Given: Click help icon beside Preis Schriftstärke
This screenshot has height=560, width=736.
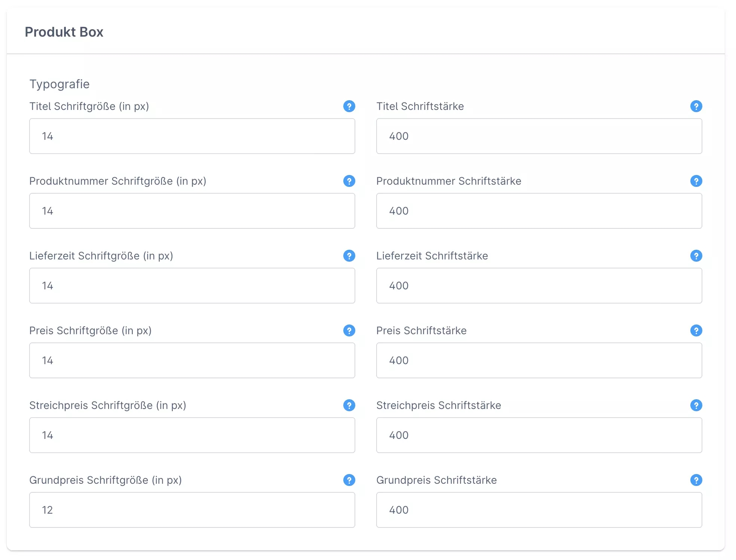Looking at the screenshot, I should [x=696, y=330].
